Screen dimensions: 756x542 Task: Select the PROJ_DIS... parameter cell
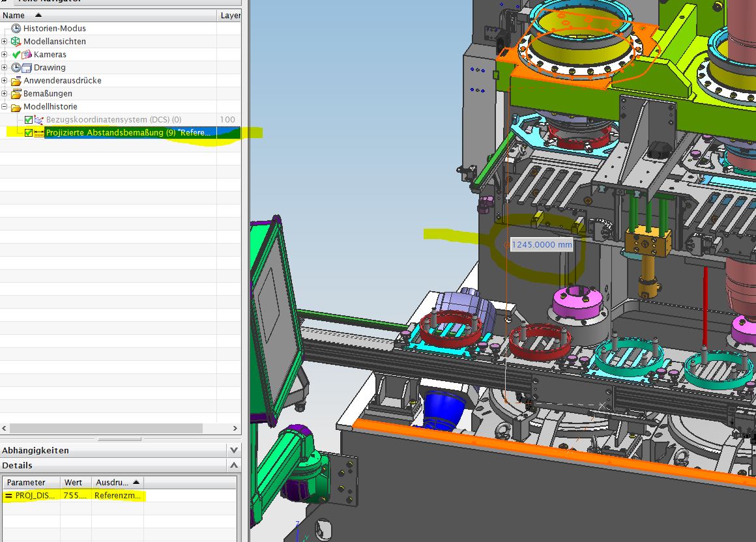coord(31,495)
